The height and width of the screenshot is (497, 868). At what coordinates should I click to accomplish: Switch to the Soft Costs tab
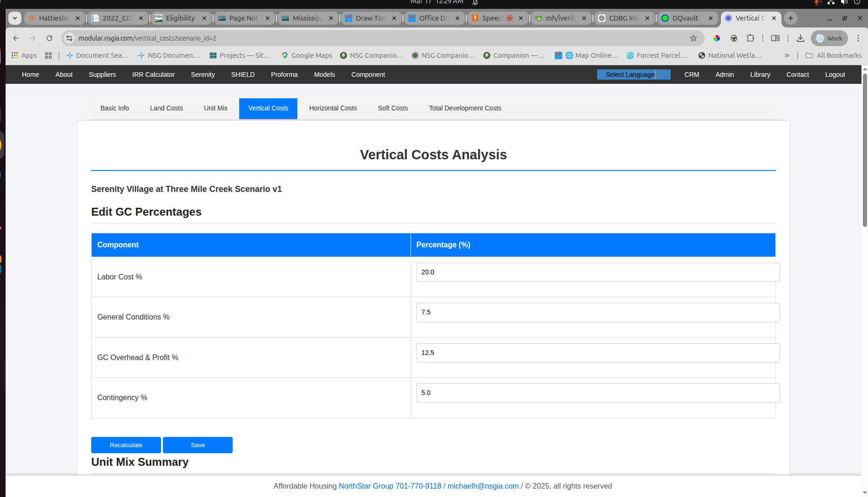392,108
